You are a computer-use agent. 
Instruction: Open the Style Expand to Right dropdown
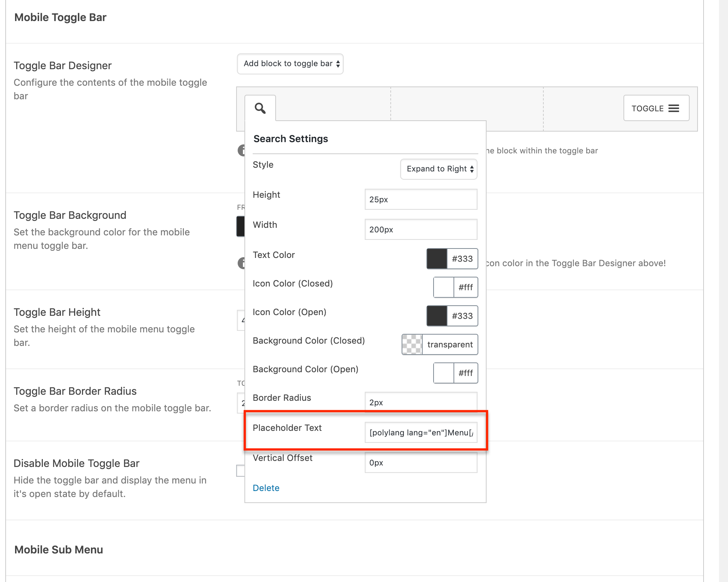tap(438, 169)
